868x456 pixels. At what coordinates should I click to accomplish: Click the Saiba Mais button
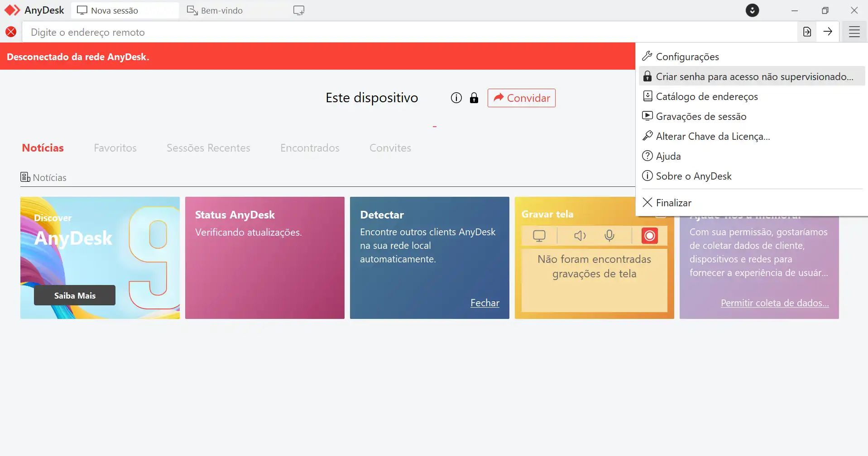tap(75, 295)
